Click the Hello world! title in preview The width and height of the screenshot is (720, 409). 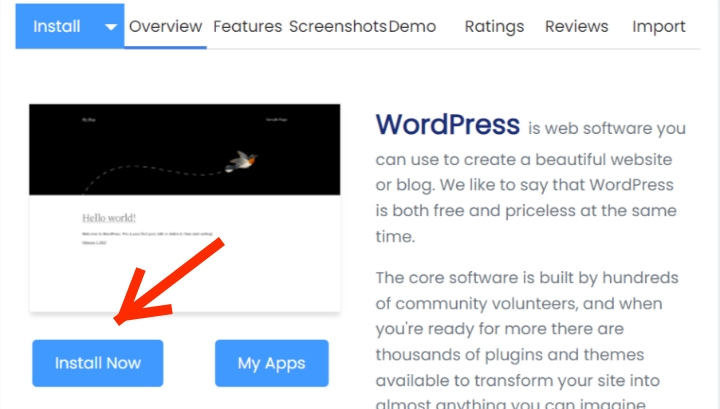[109, 218]
